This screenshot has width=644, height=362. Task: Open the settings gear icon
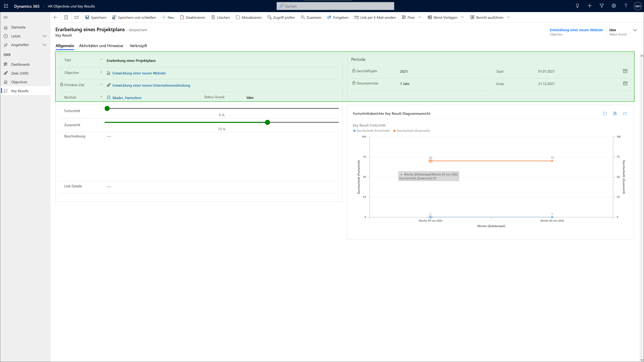click(x=614, y=6)
